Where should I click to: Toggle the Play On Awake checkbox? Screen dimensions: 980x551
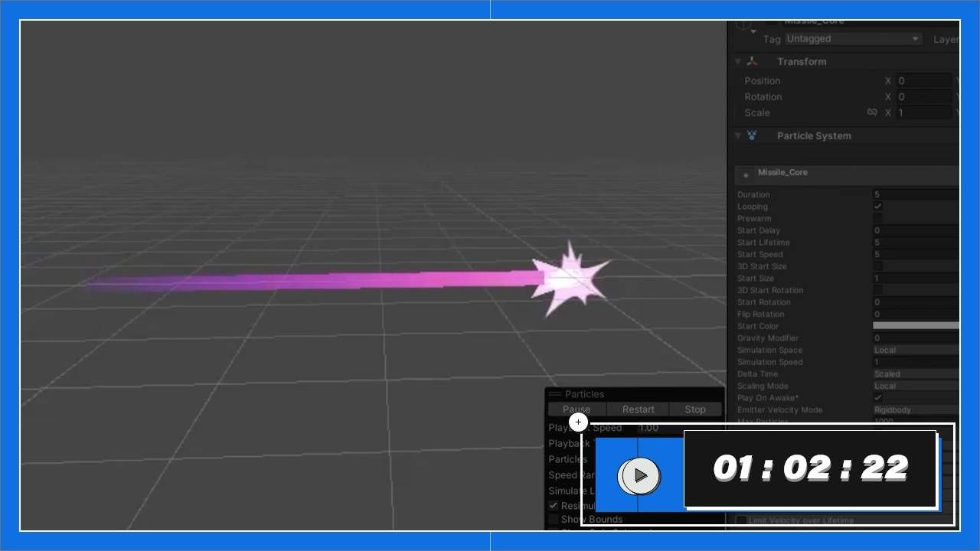point(877,398)
